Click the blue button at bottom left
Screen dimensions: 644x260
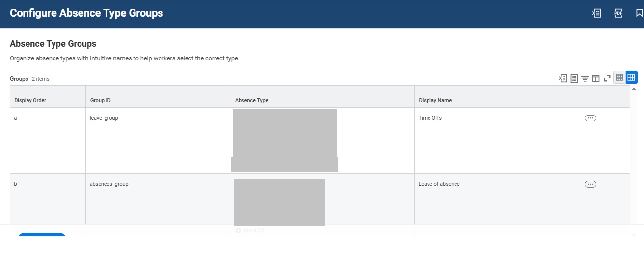[x=42, y=235]
